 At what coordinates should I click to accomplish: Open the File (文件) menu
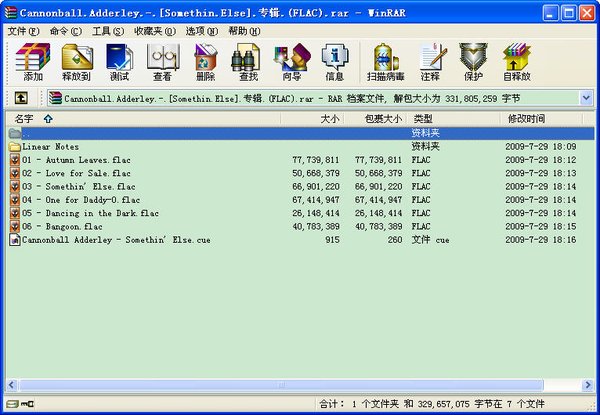pyautogui.click(x=23, y=31)
